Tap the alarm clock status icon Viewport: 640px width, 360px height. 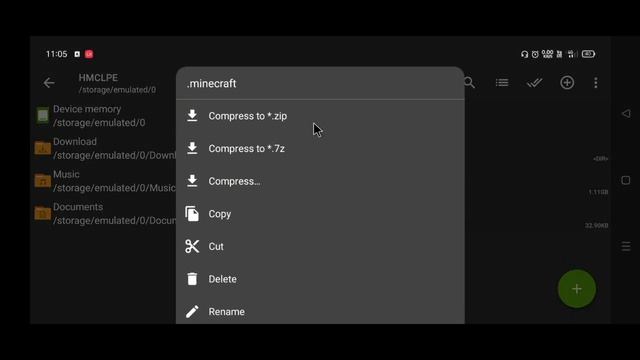(x=535, y=54)
